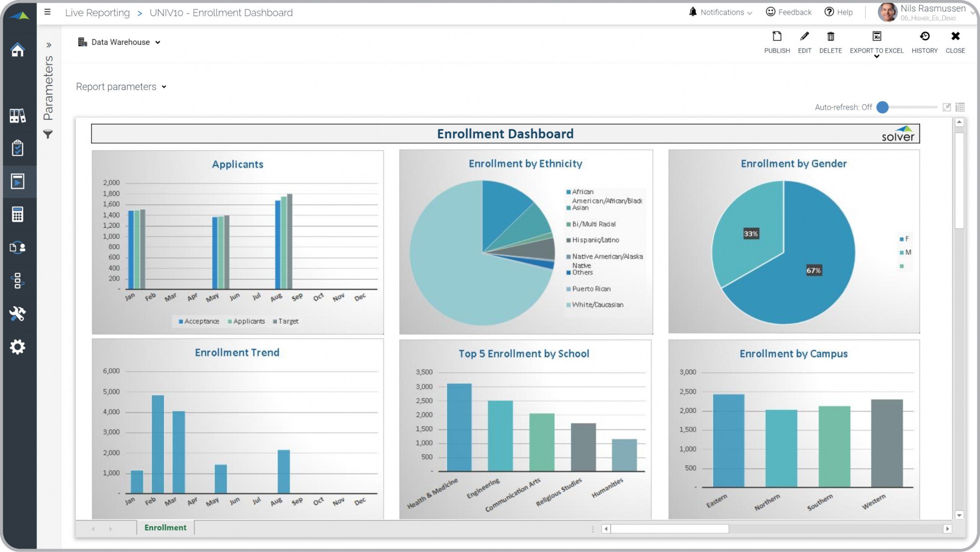Screen dimensions: 980x552
Task: Toggle grid view icon near Auto-refresh
Action: [x=960, y=107]
